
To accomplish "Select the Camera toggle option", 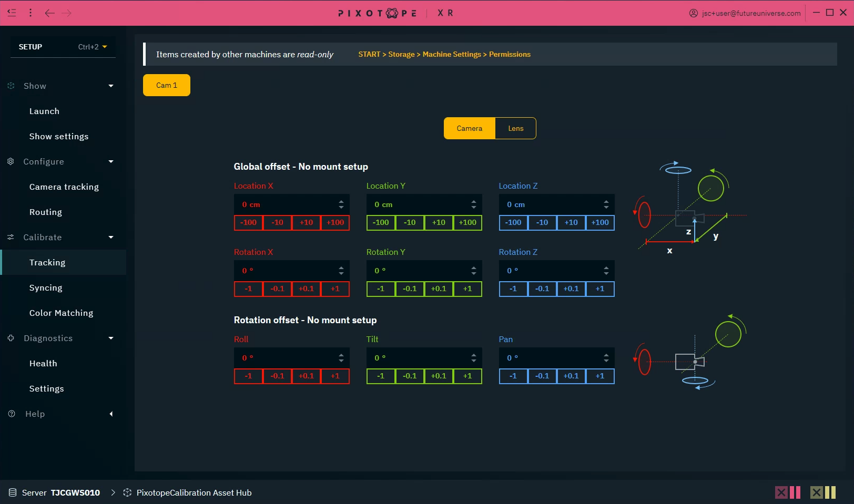I will coord(469,128).
